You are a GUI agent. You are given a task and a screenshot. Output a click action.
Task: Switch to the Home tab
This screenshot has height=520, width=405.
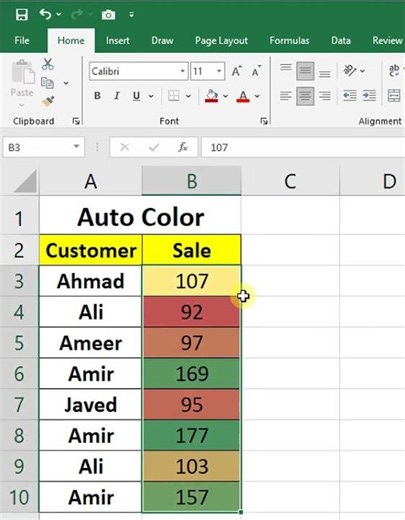coord(71,41)
